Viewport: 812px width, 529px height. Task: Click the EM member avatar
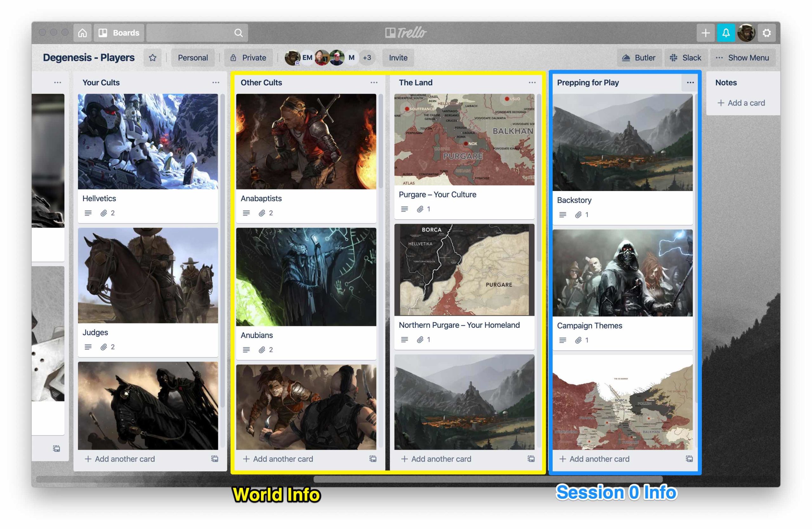coord(307,58)
